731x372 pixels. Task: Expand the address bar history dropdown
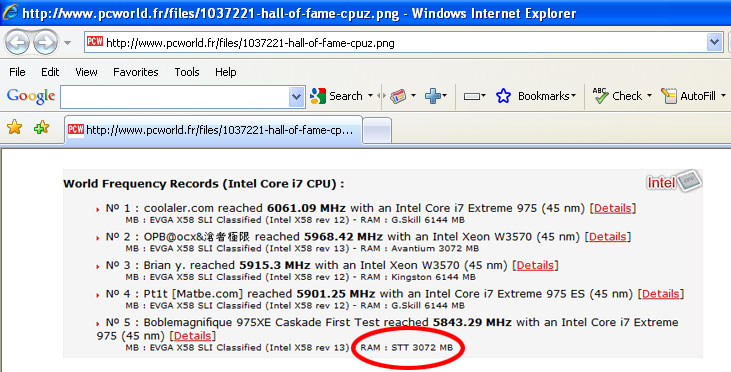tap(714, 42)
